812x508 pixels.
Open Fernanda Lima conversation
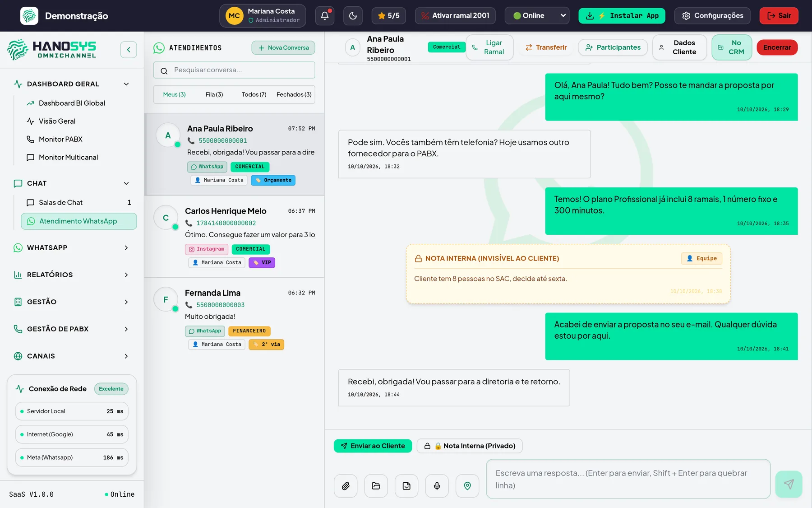point(235,318)
